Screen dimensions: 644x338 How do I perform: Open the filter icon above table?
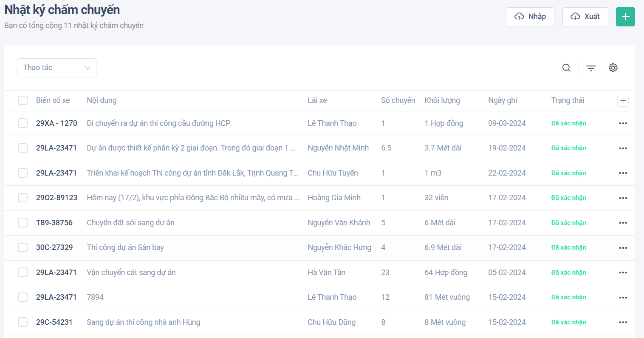coord(591,68)
